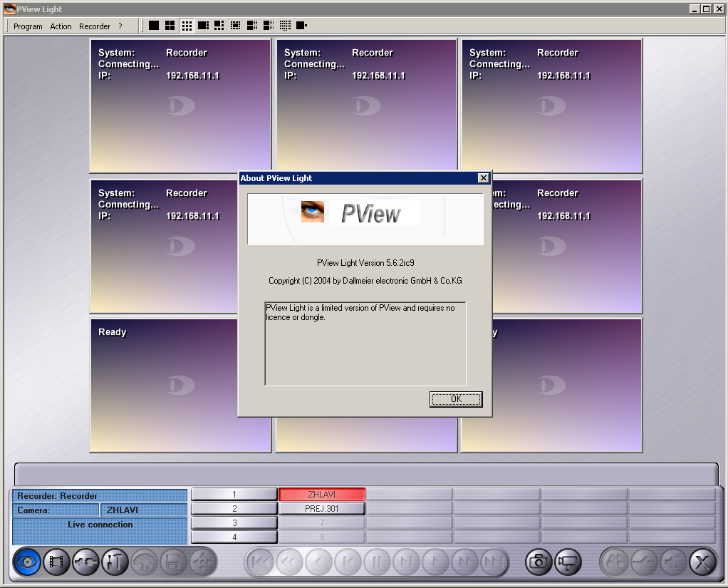Click the greyed-out binoculars search button
The width and height of the screenshot is (728, 588).
click(615, 562)
